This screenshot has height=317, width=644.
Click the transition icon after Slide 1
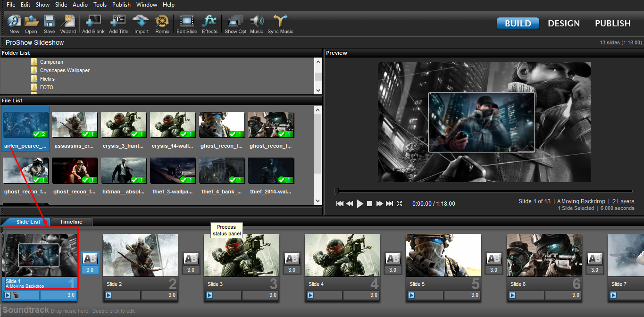(90, 259)
